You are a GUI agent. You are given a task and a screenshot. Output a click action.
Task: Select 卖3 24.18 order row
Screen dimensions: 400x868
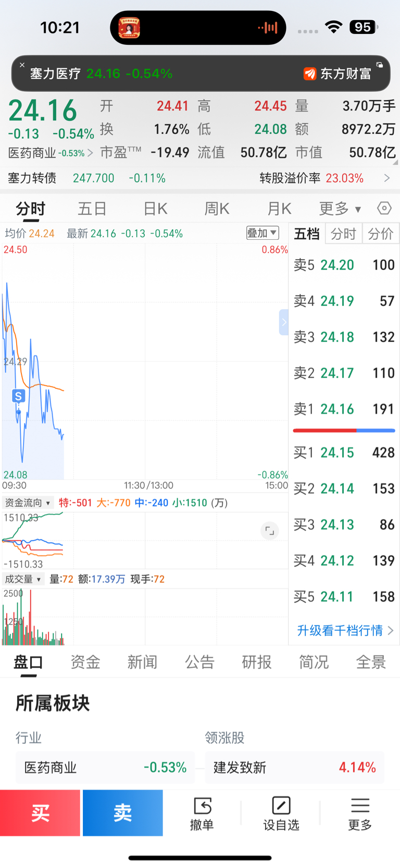coord(344,337)
